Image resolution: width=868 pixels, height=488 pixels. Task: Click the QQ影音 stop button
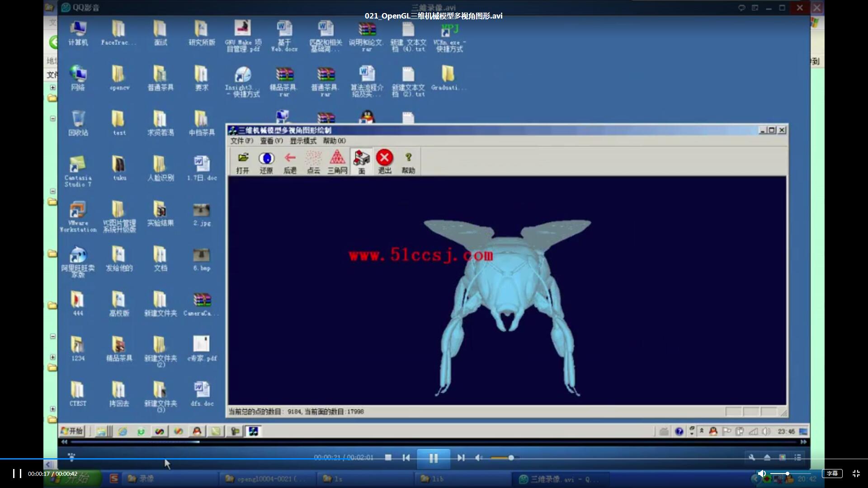(x=388, y=458)
